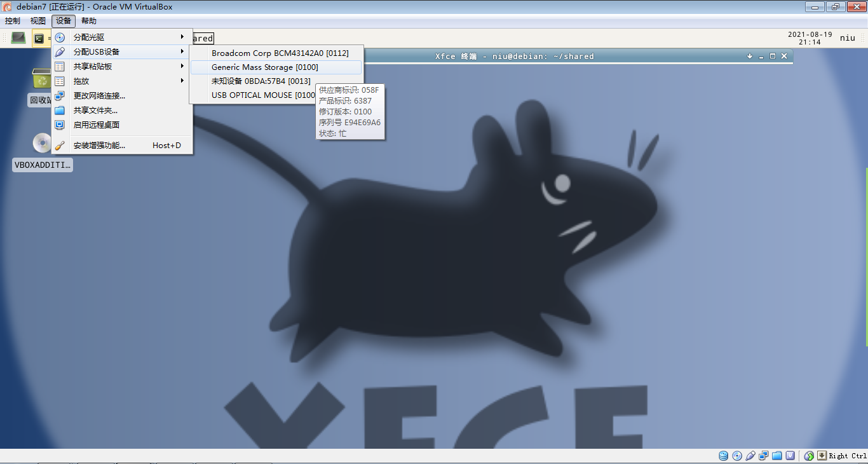The height and width of the screenshot is (464, 868).
Task: Open the VBOXADDITIONS disc desktop icon
Action: coord(43,144)
